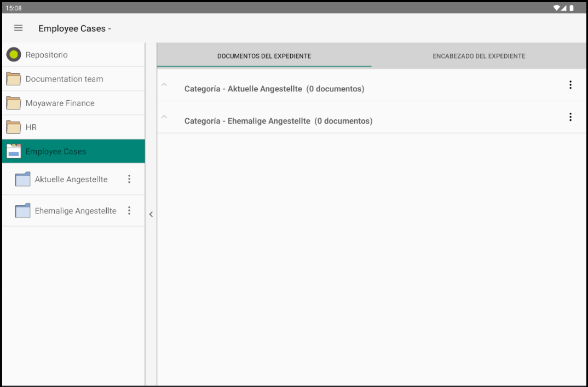The image size is (588, 387).
Task: Switch to Encabezado del Expediente tab
Action: 479,56
